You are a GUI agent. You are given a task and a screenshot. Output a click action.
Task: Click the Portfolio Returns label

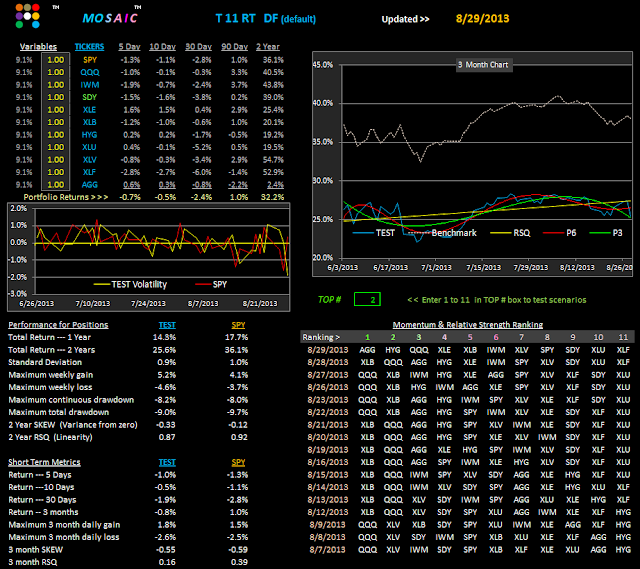click(66, 197)
